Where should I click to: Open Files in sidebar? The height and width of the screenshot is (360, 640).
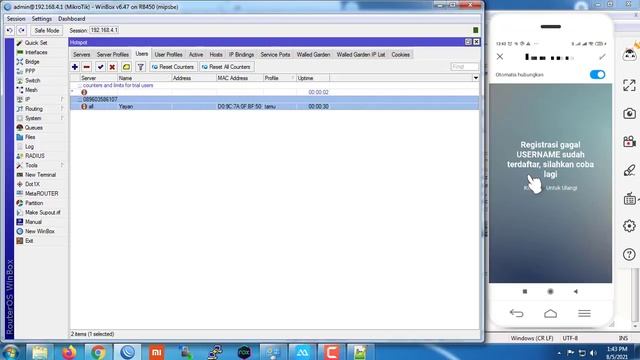(x=30, y=137)
